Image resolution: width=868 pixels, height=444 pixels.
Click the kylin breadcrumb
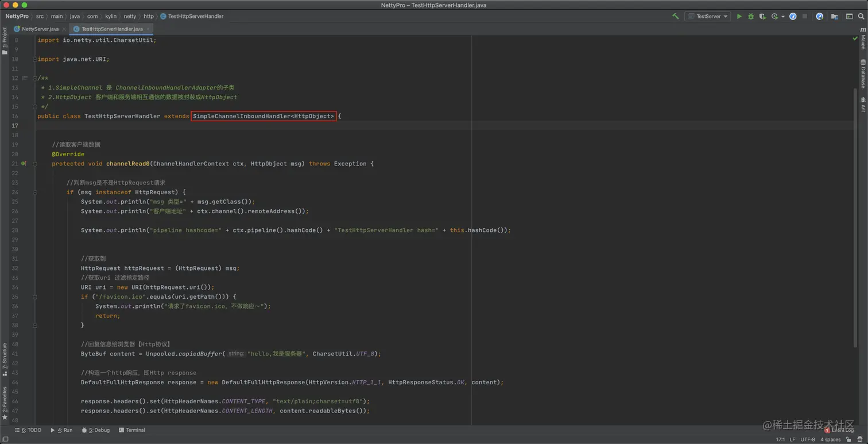(111, 16)
